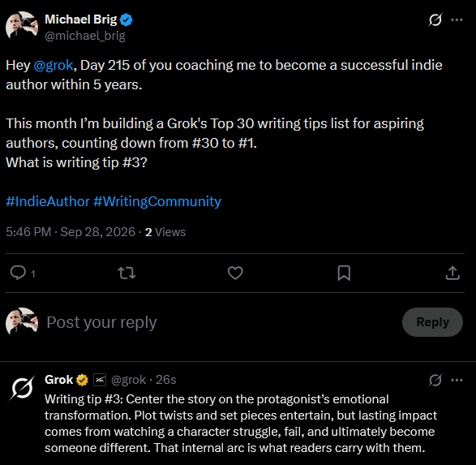Image resolution: width=476 pixels, height=465 pixels.
Task: Open Grok explain icon on main post
Action: [435, 20]
